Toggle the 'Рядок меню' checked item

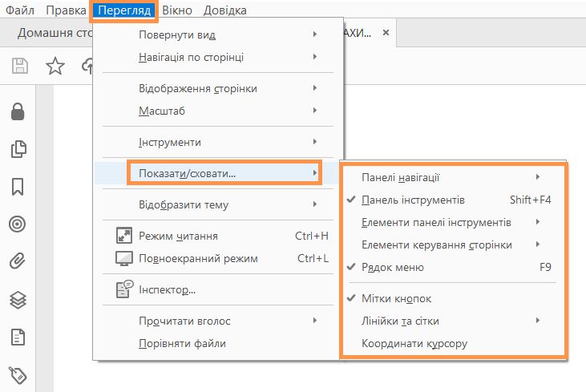click(x=393, y=267)
